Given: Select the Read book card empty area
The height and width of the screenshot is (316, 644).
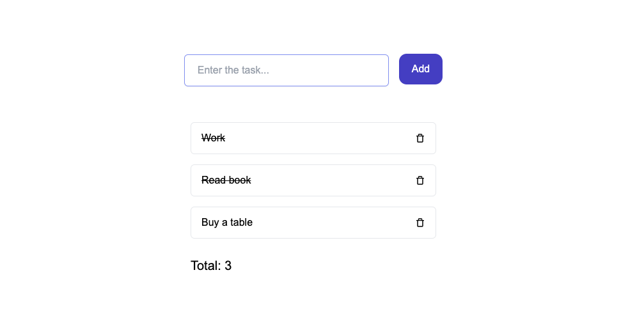Looking at the screenshot, I should (333, 180).
